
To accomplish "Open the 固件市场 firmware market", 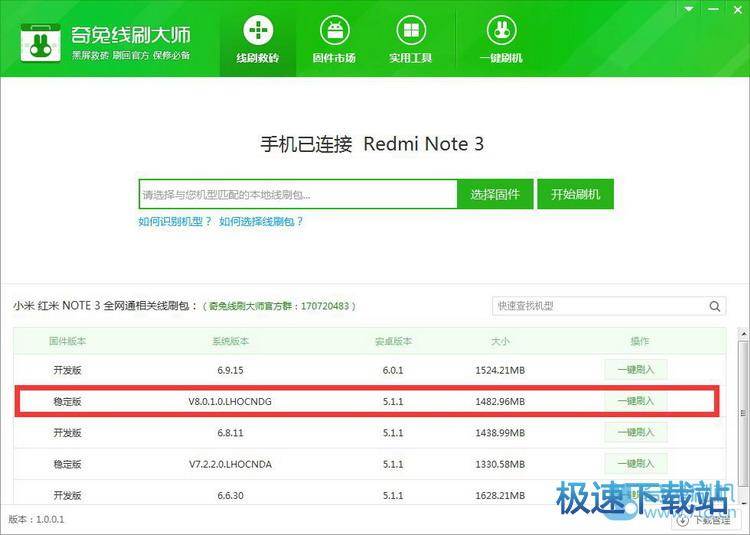I will click(333, 38).
